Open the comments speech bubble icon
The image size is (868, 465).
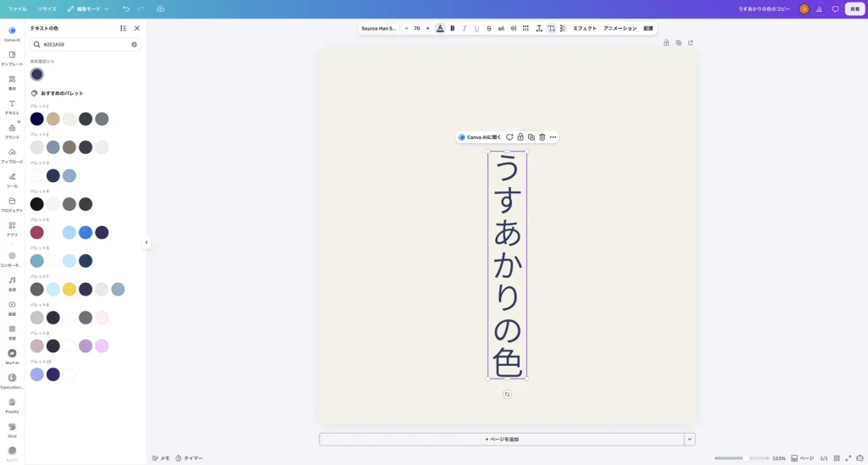pos(835,8)
